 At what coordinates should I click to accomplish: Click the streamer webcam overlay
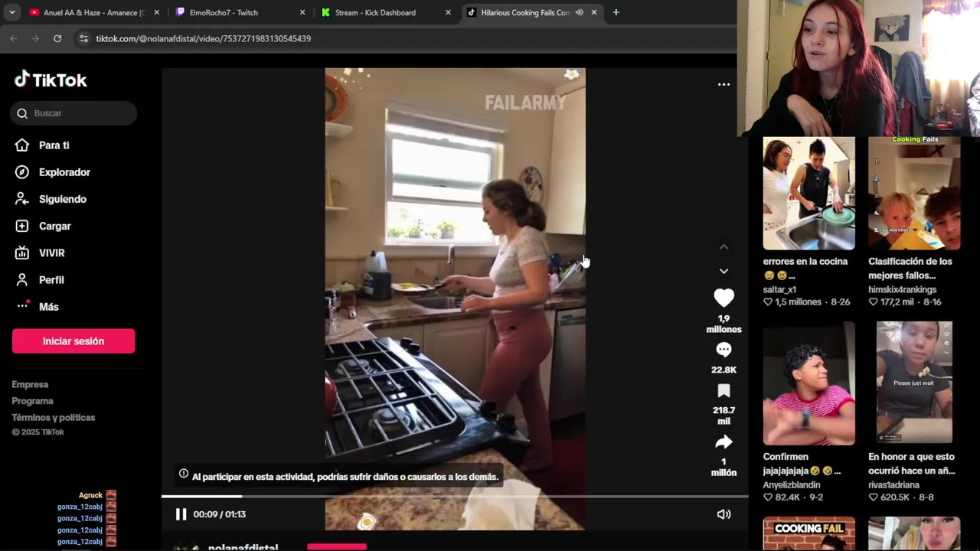click(x=858, y=68)
